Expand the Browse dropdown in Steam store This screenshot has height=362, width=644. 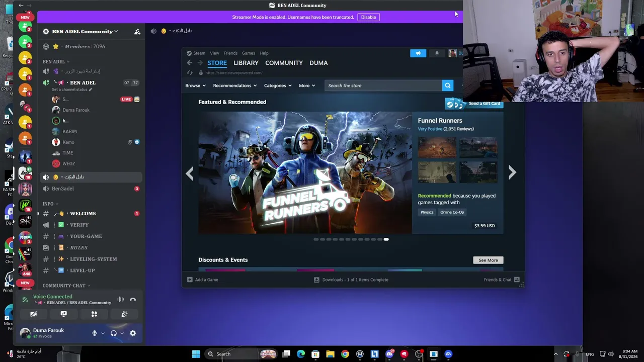[x=195, y=85]
